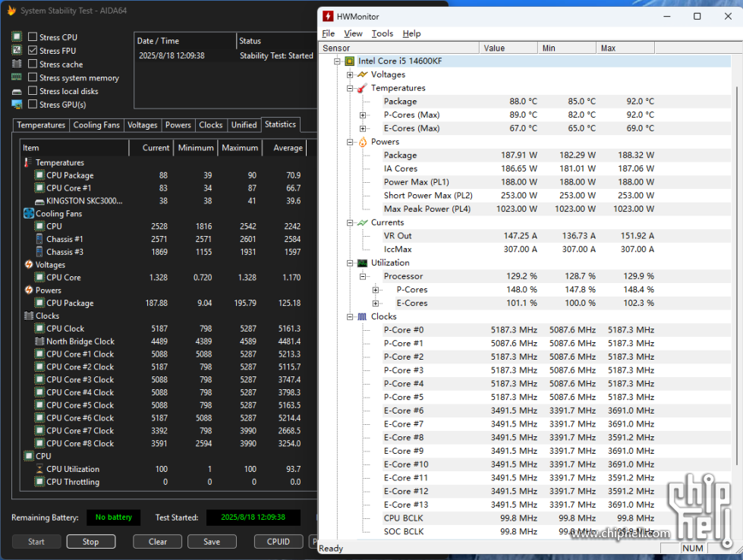Click the fan icon beside Cooling Fans group
743x560 pixels.
[x=28, y=214]
